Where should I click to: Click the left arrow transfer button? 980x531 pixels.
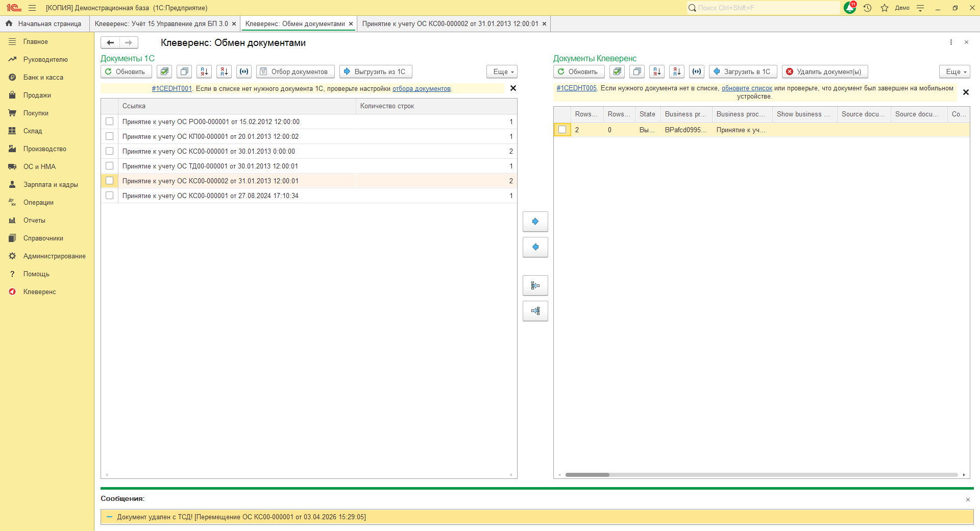(x=535, y=247)
